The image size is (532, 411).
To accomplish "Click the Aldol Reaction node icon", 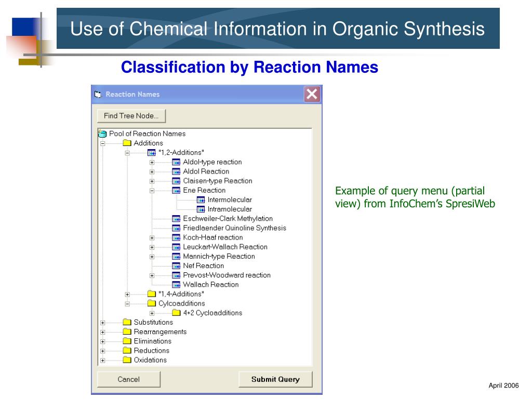I will [176, 171].
